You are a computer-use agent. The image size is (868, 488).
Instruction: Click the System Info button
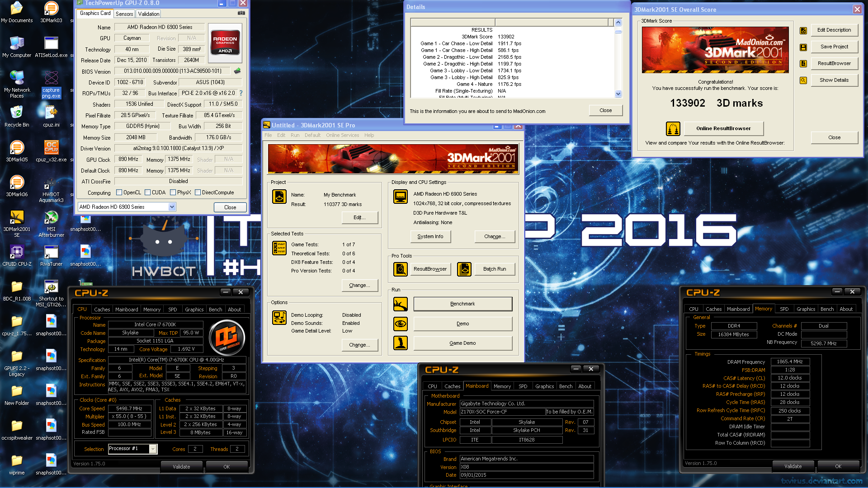coord(430,236)
